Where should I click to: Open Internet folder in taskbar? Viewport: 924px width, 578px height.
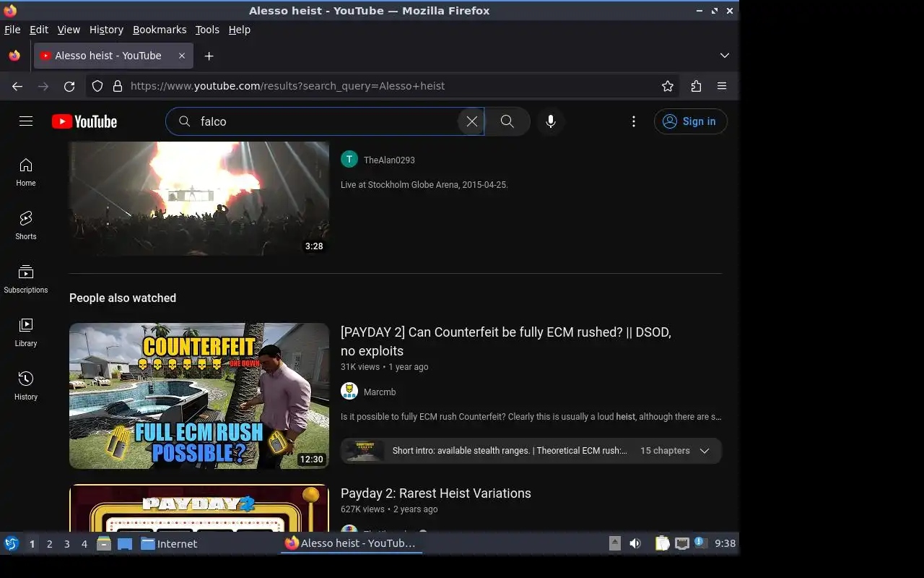tap(169, 544)
